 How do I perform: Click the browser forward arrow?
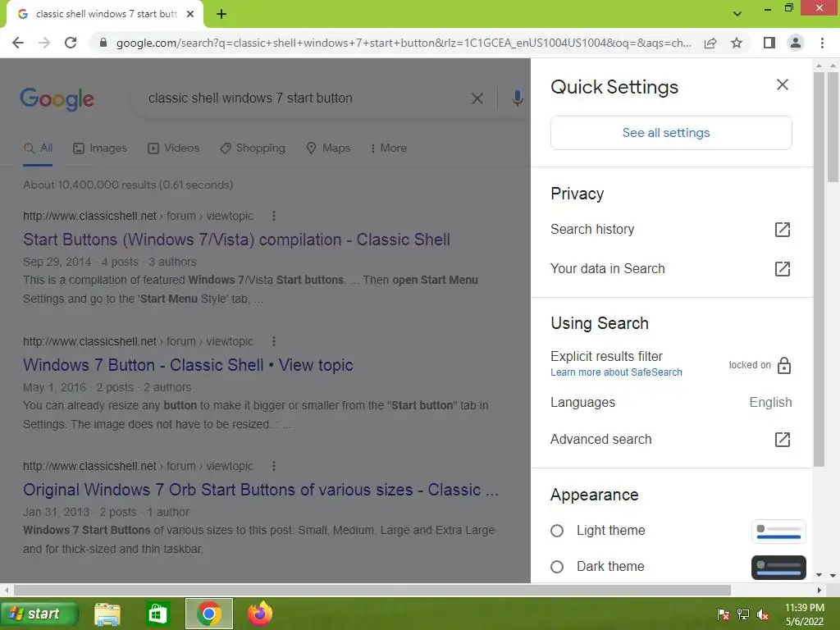(44, 43)
